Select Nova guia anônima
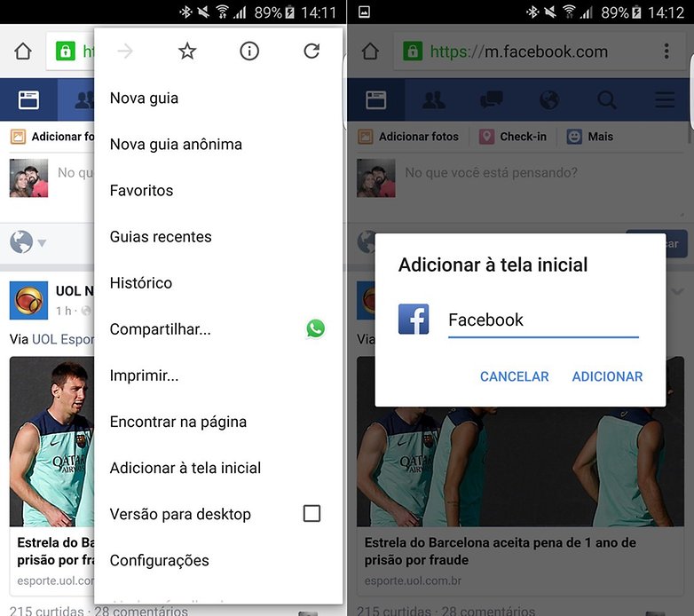The width and height of the screenshot is (694, 616). pos(218,145)
